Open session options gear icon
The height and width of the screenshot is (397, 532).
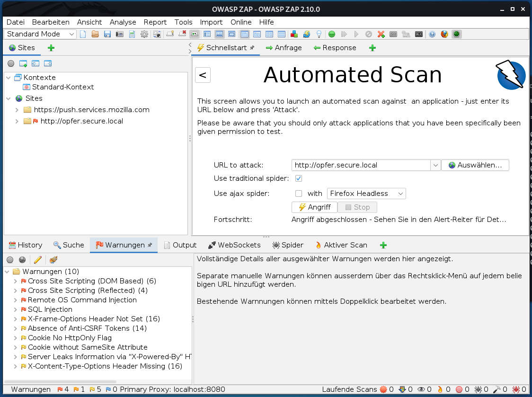[x=144, y=34]
